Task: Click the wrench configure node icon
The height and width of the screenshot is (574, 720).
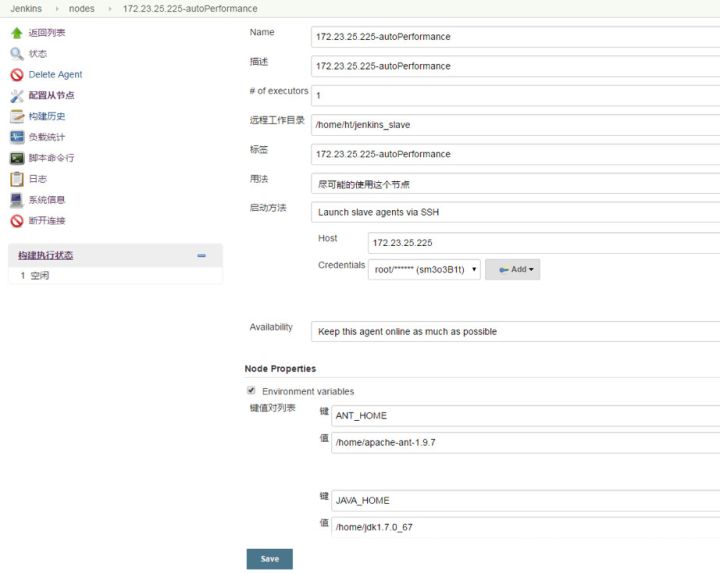Action: (17, 96)
